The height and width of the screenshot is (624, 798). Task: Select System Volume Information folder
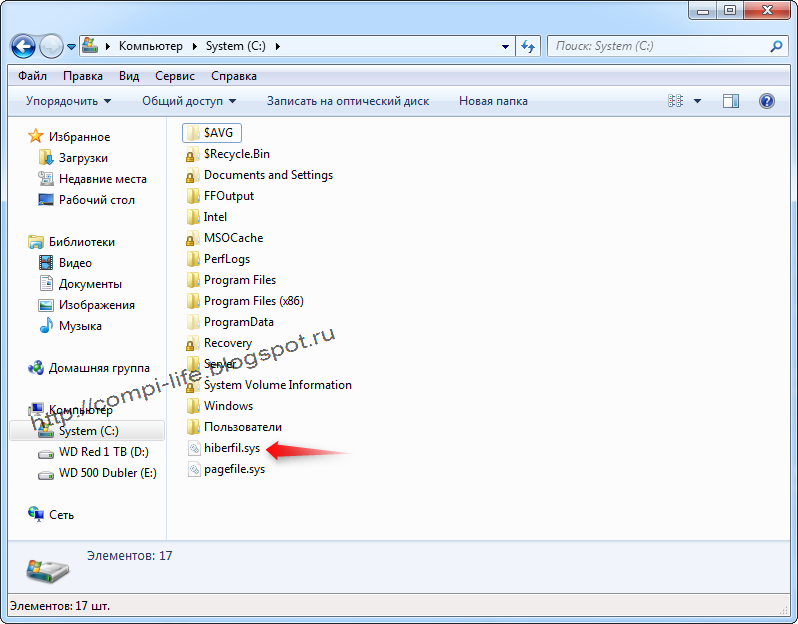277,385
